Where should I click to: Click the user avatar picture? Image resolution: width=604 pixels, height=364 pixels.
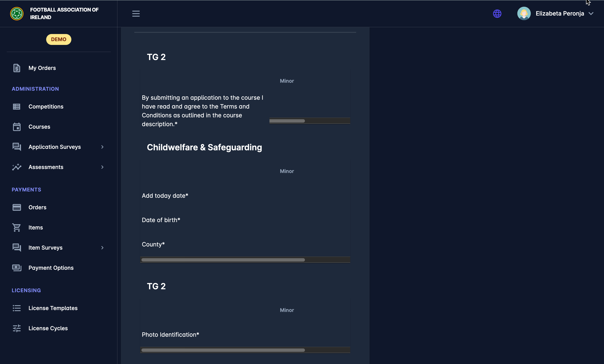524,14
